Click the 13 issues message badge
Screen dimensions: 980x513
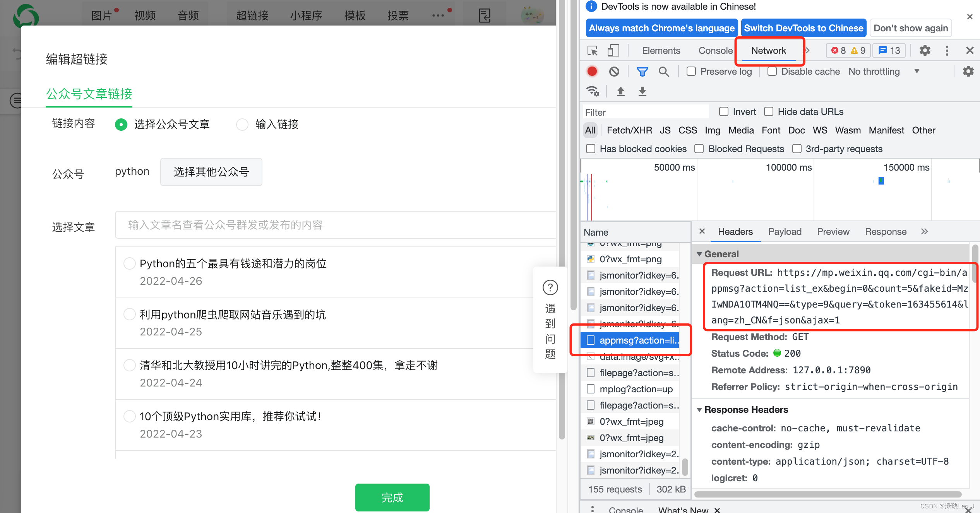coord(889,51)
